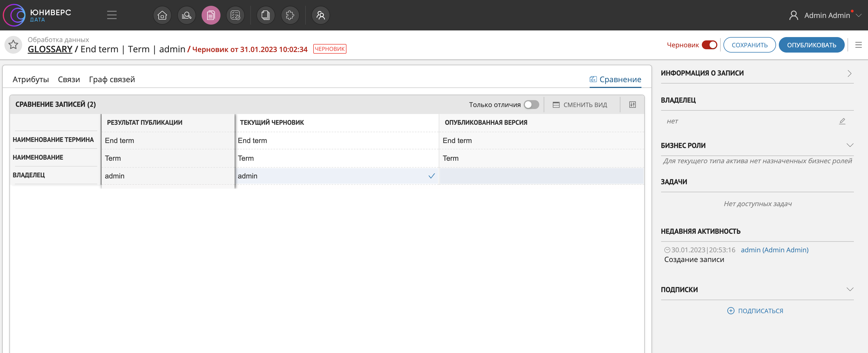Open the data processing document icon

point(211,15)
